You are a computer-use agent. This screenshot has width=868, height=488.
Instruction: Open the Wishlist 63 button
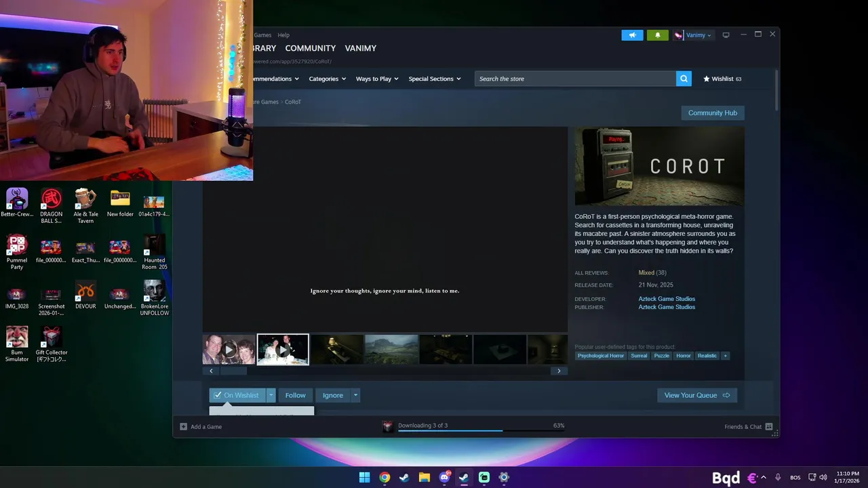(x=722, y=79)
